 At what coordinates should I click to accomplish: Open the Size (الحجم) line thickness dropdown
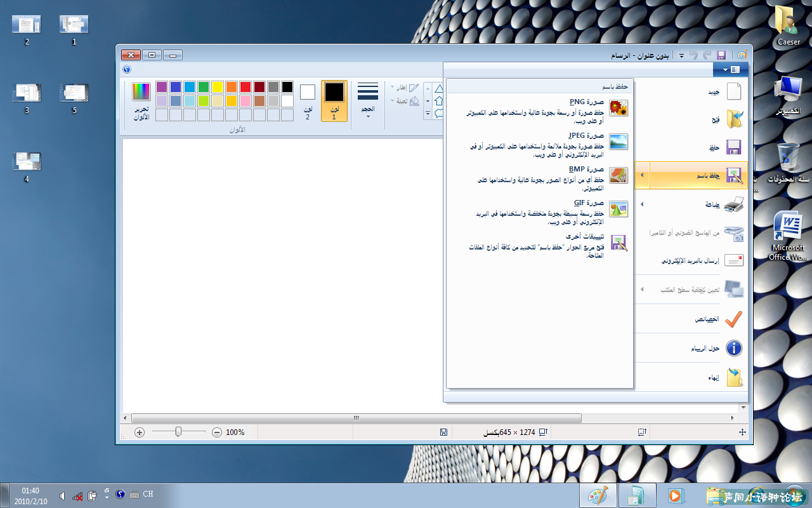coord(368,100)
